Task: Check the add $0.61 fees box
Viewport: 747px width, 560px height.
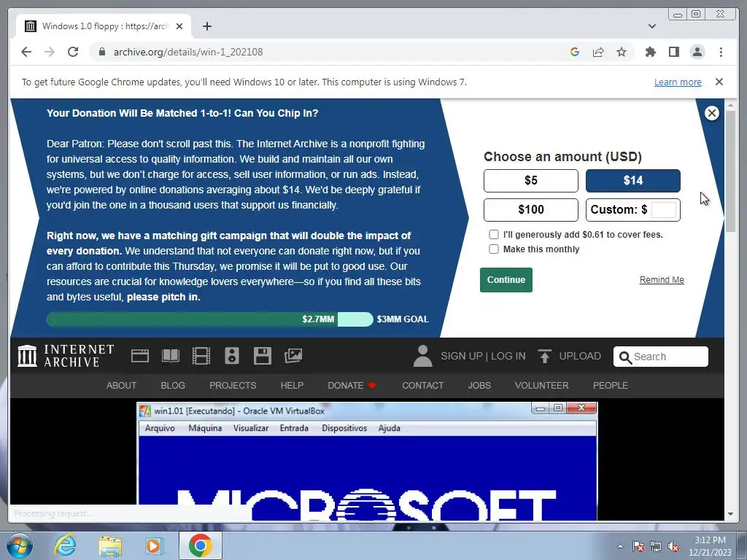Action: click(494, 234)
